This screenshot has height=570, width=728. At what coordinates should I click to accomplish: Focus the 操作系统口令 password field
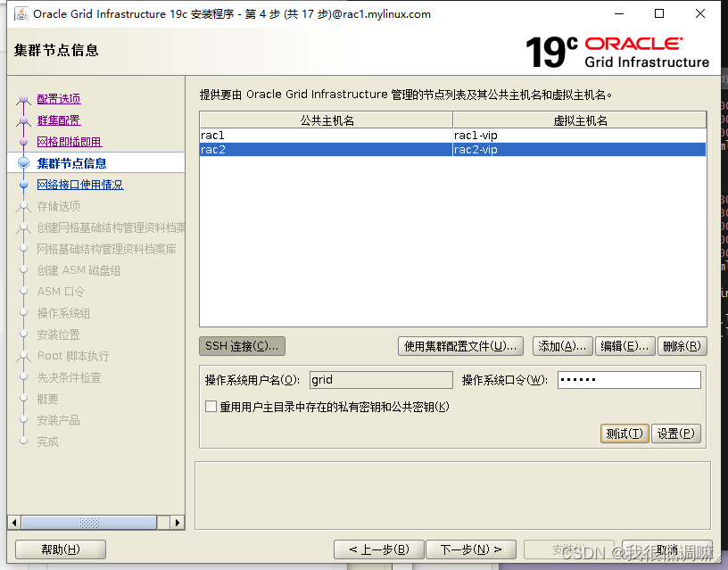click(629, 380)
